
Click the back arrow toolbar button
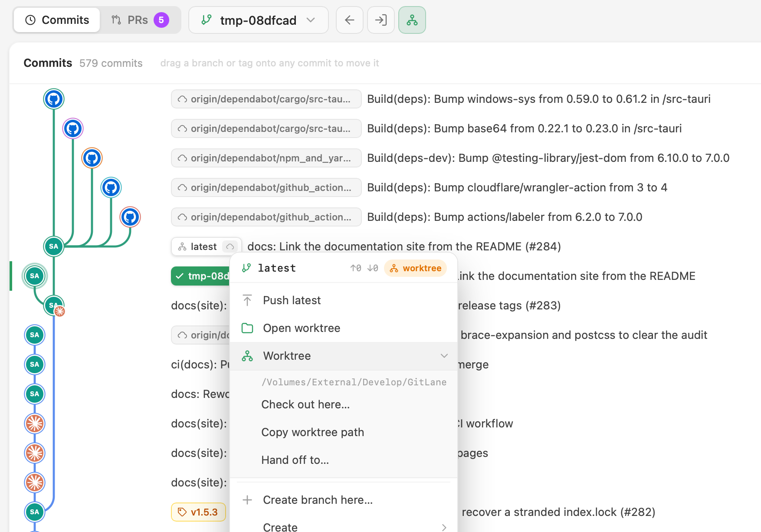click(x=349, y=20)
